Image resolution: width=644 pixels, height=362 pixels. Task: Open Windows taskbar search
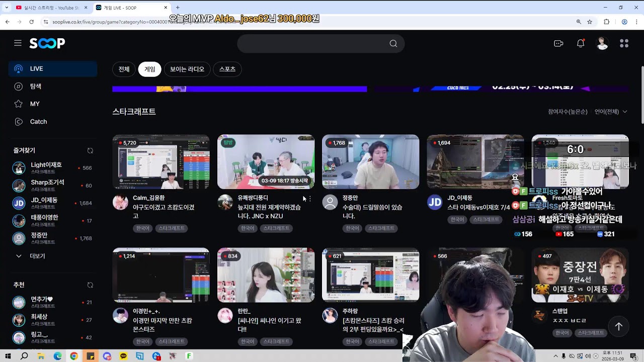(x=24, y=356)
